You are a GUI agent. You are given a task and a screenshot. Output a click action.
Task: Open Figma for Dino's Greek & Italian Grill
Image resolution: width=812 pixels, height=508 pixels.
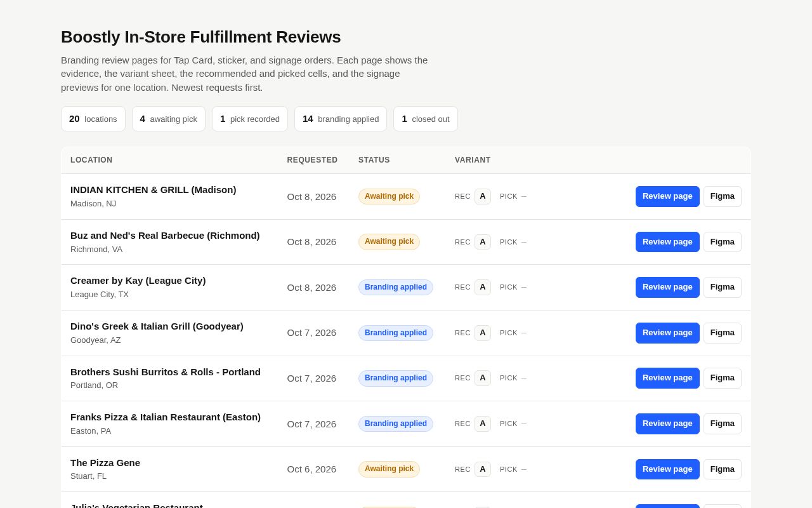click(723, 333)
